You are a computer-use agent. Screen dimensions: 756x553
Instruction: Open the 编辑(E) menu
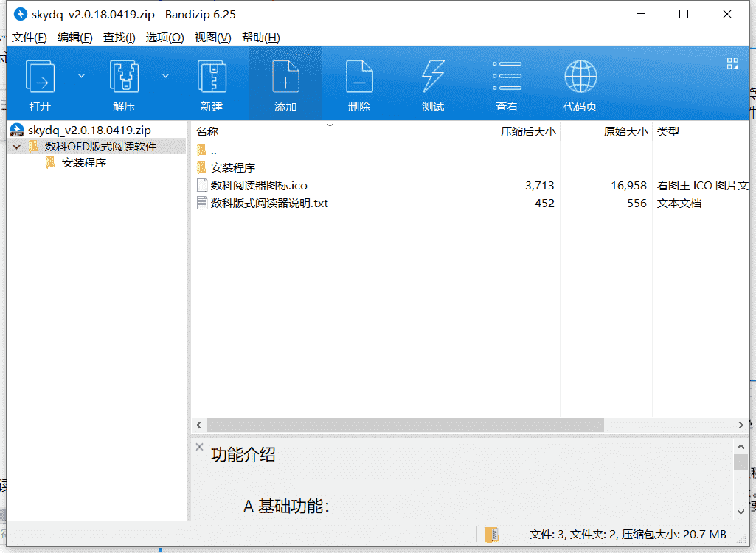(x=74, y=37)
